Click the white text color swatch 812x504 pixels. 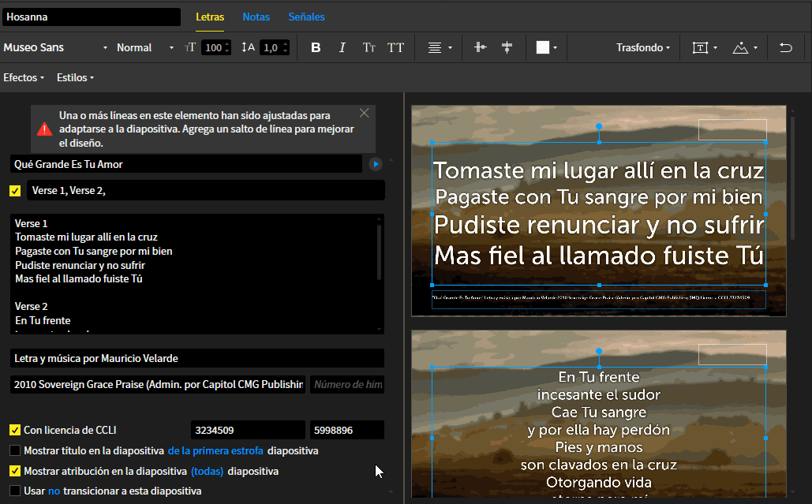(x=542, y=47)
